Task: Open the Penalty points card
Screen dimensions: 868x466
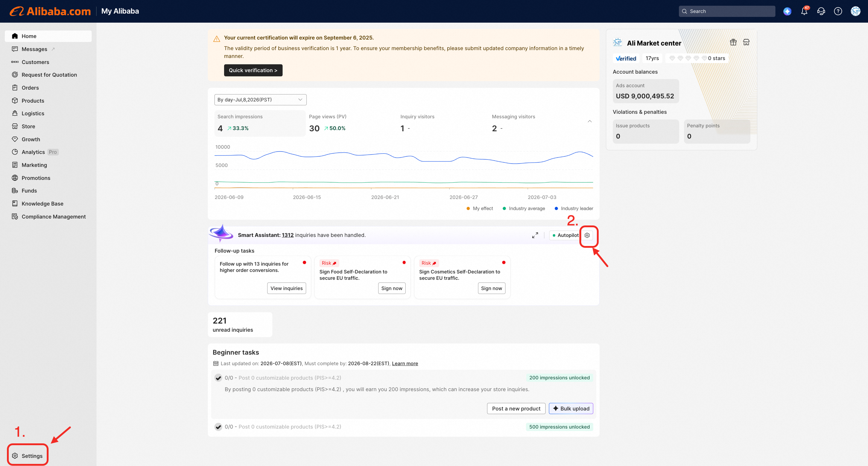Action: pyautogui.click(x=717, y=132)
